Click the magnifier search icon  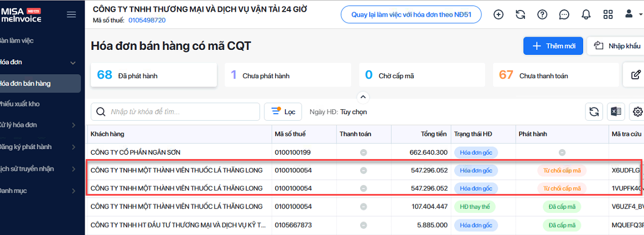100,111
